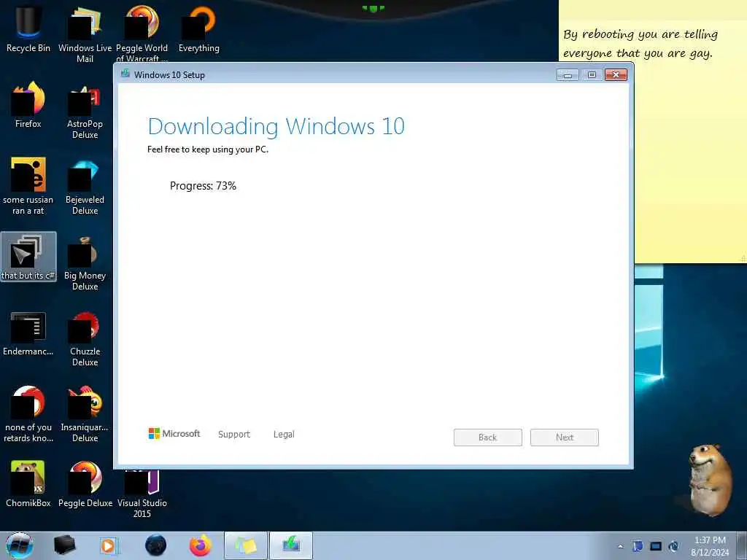The width and height of the screenshot is (747, 560).
Task: Click the 'Downloading Windows 10' heading
Action: [x=276, y=126]
